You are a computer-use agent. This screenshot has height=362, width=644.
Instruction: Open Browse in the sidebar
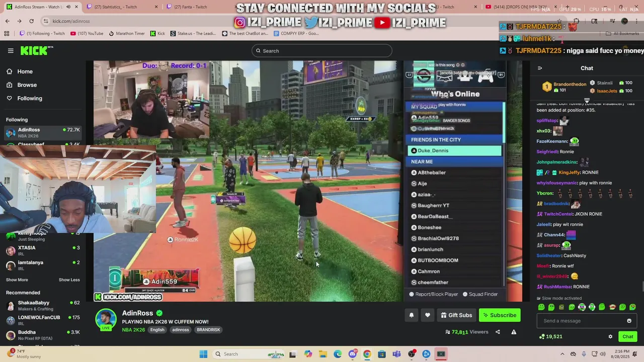coord(21,85)
